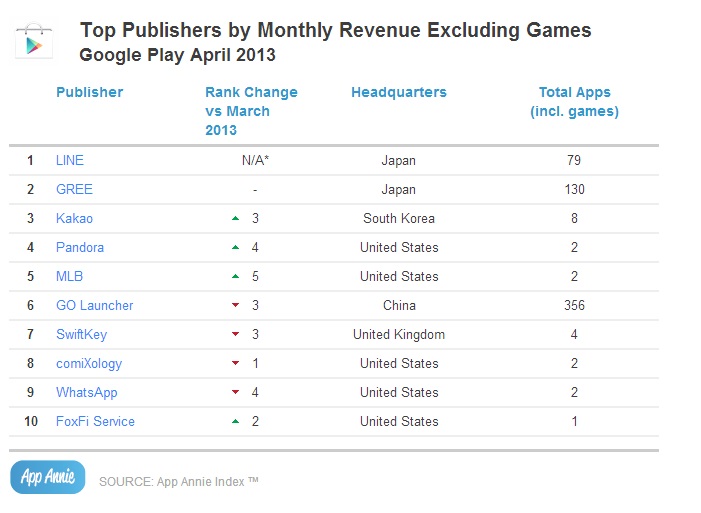
Task: Click United States in the Pandora row
Action: pos(399,247)
